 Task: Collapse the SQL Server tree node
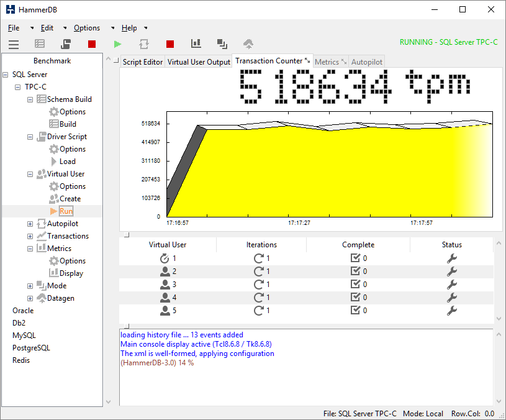6,75
